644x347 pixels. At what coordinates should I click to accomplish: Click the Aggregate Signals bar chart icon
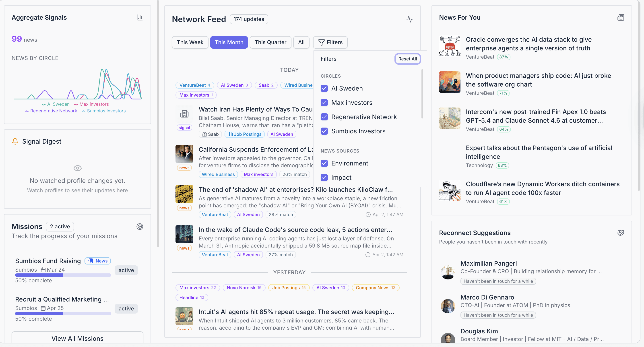tap(140, 17)
